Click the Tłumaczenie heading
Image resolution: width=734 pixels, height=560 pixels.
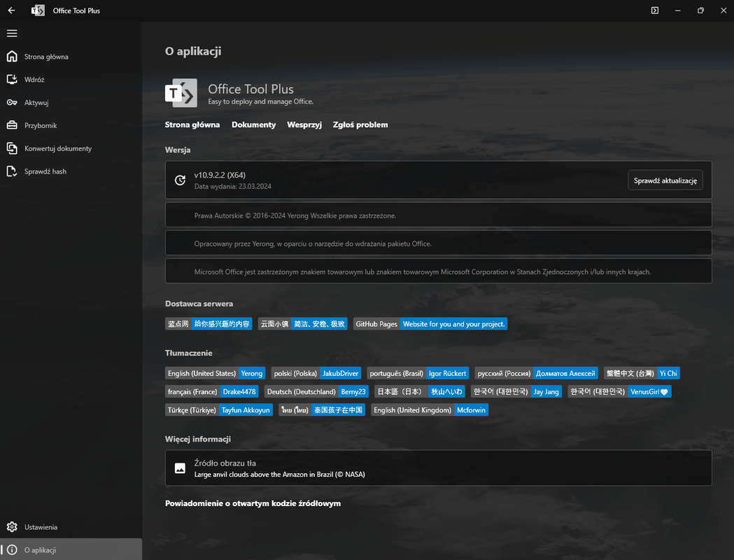[x=189, y=353]
